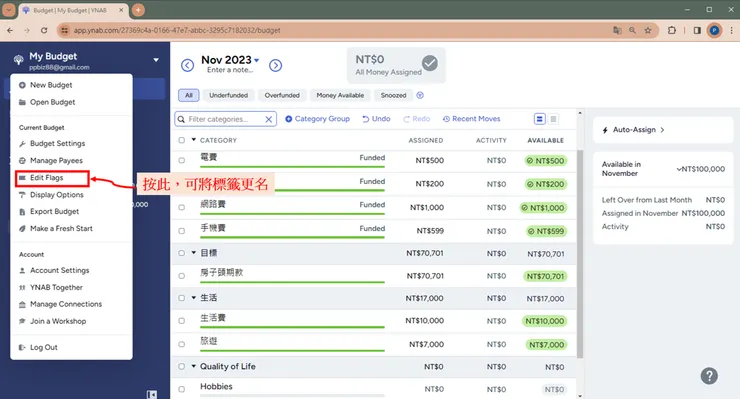Reload the page in browser
740x399 pixels.
point(44,30)
